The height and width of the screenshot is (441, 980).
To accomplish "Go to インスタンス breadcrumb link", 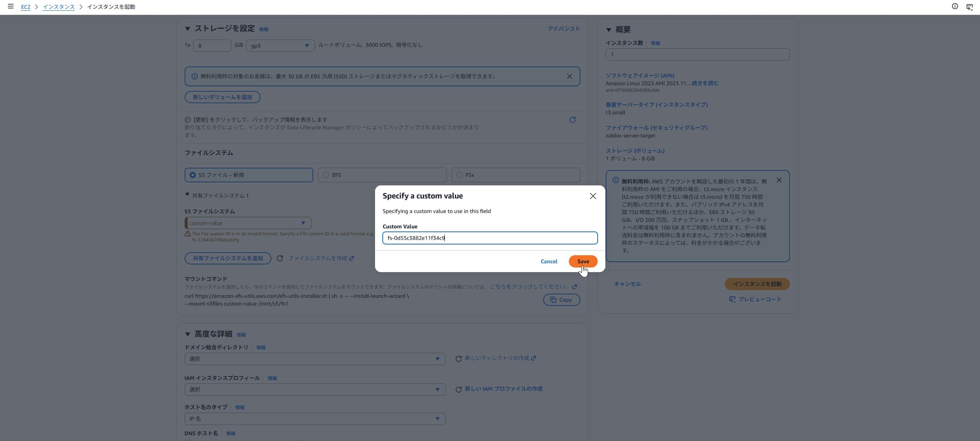I will tap(58, 7).
